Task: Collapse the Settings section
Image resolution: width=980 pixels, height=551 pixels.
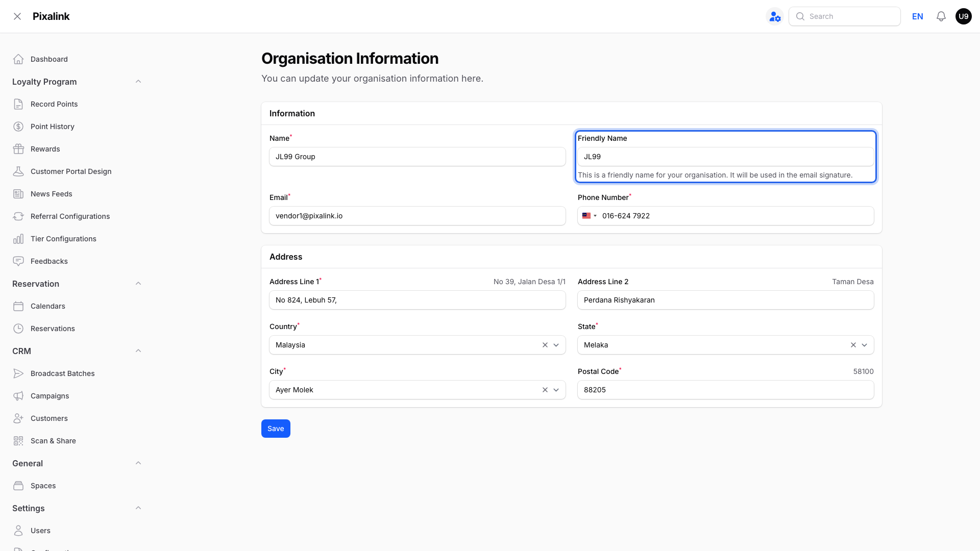Action: tap(138, 508)
